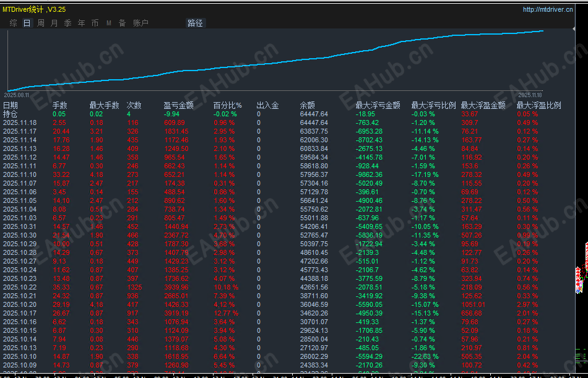Image resolution: width=588 pixels, height=378 pixels.
Task: Click the 最大浮亏金额 column header
Action: point(378,105)
